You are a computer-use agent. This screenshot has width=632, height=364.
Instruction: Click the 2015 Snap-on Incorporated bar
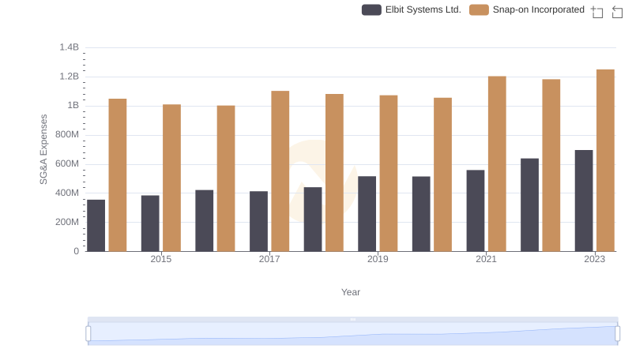[171, 178]
